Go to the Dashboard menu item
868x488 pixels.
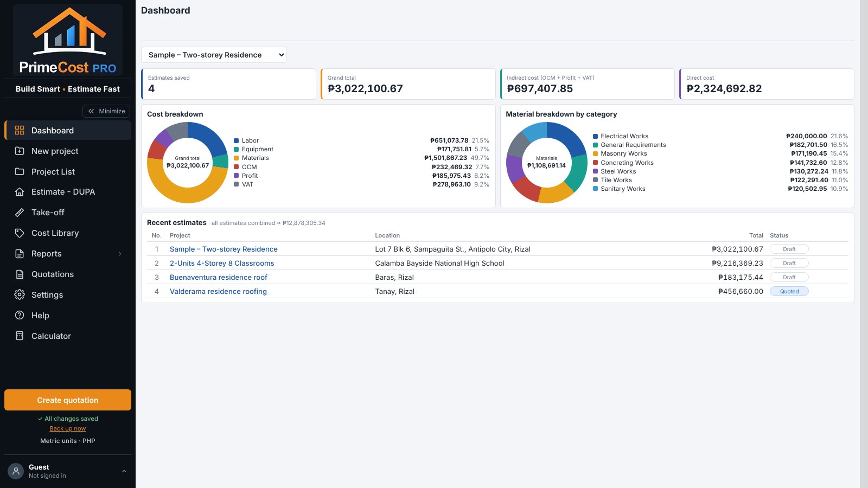tap(68, 130)
